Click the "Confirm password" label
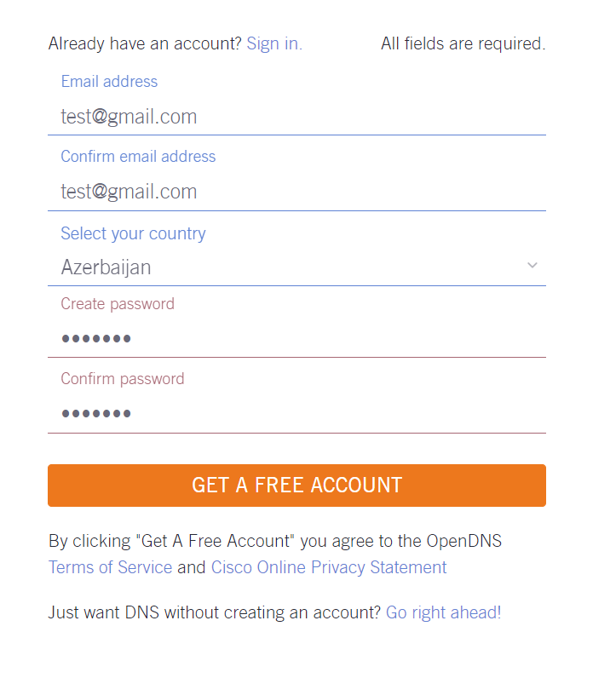Screen dimensions: 616x678 [x=122, y=379]
